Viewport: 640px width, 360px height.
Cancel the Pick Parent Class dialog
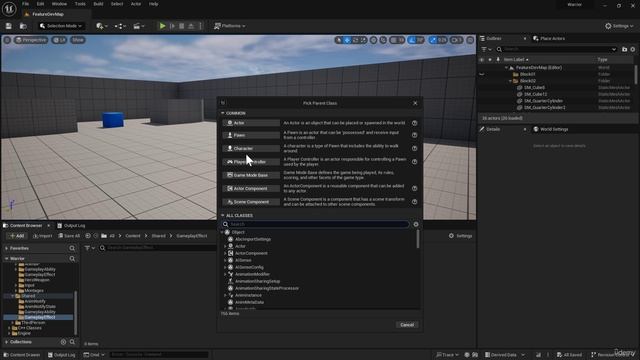click(407, 325)
